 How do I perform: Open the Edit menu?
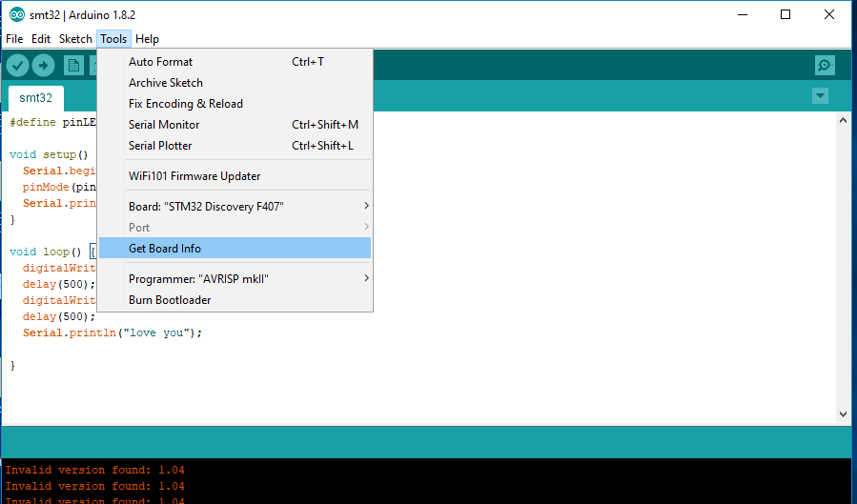coord(41,39)
